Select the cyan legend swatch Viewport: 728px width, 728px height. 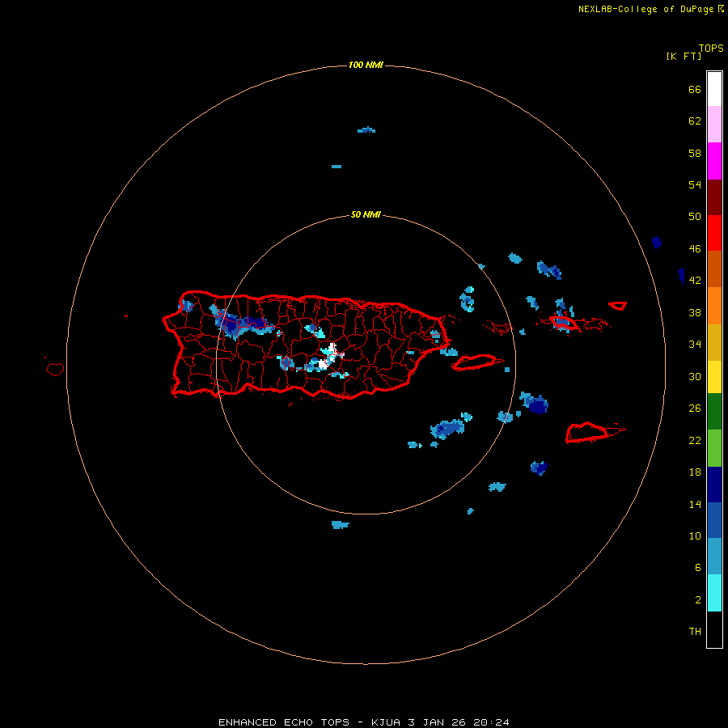pos(714,593)
